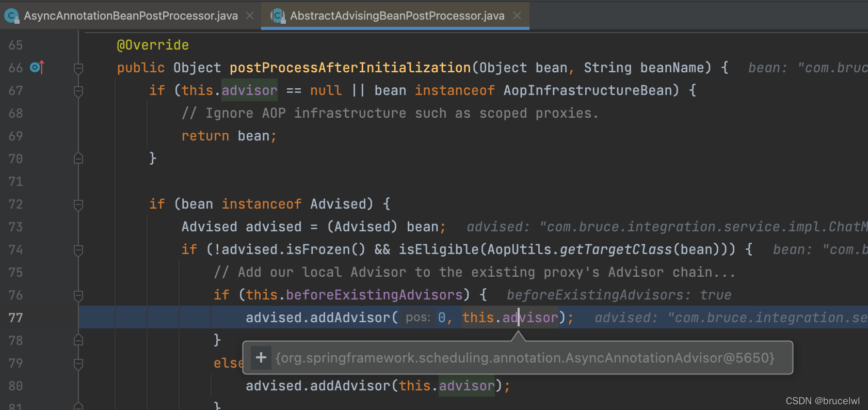
Task: Click the 'beforeExistingAdvisors: true' inline debug value
Action: tap(619, 295)
